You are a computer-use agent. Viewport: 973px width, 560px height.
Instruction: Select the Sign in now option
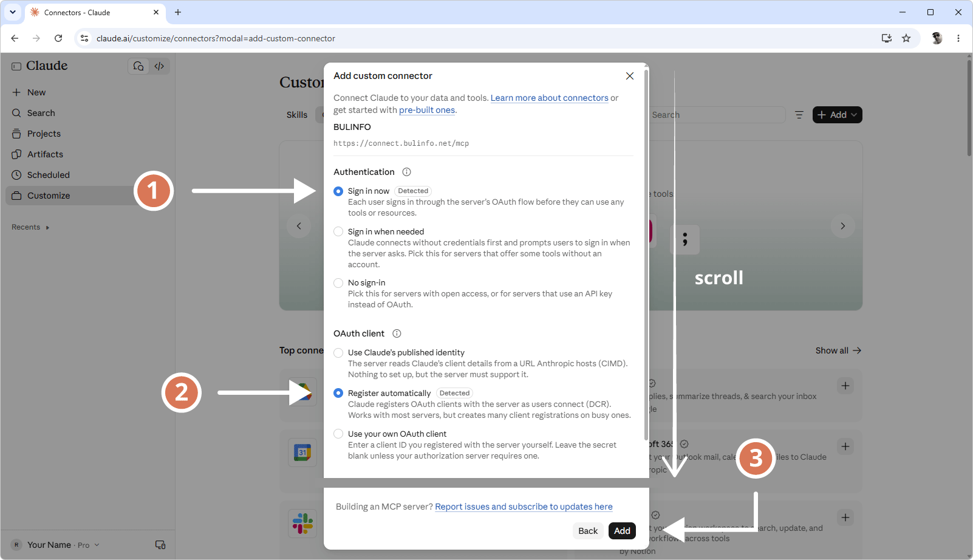(x=338, y=191)
